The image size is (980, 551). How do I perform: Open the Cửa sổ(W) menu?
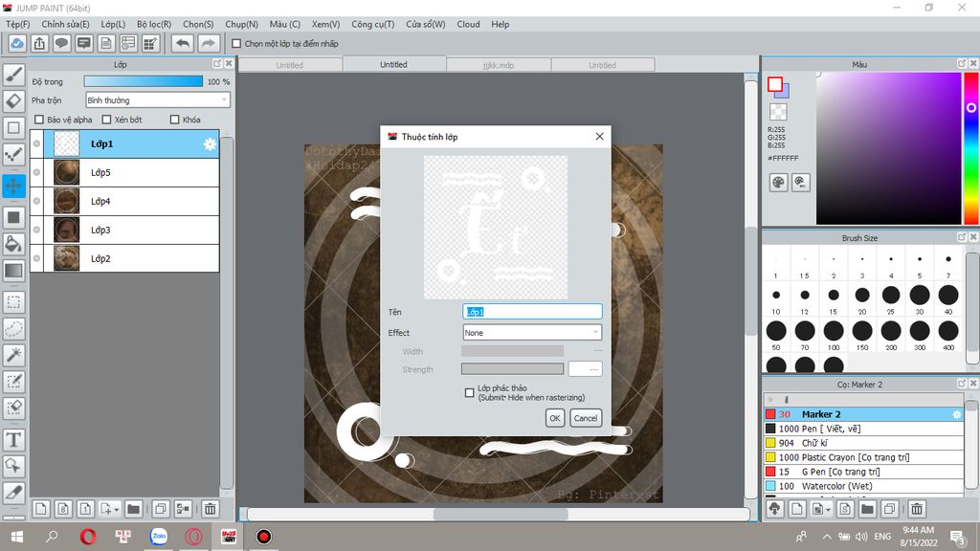(x=426, y=24)
